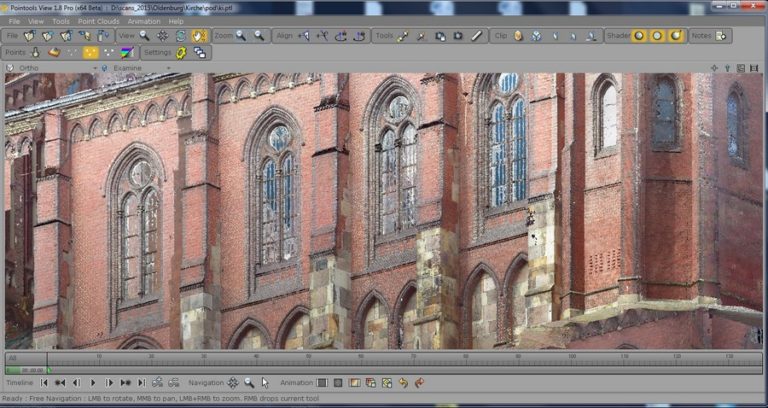The width and height of the screenshot is (768, 408).
Task: Open the Animation menu
Action: pyautogui.click(x=144, y=22)
